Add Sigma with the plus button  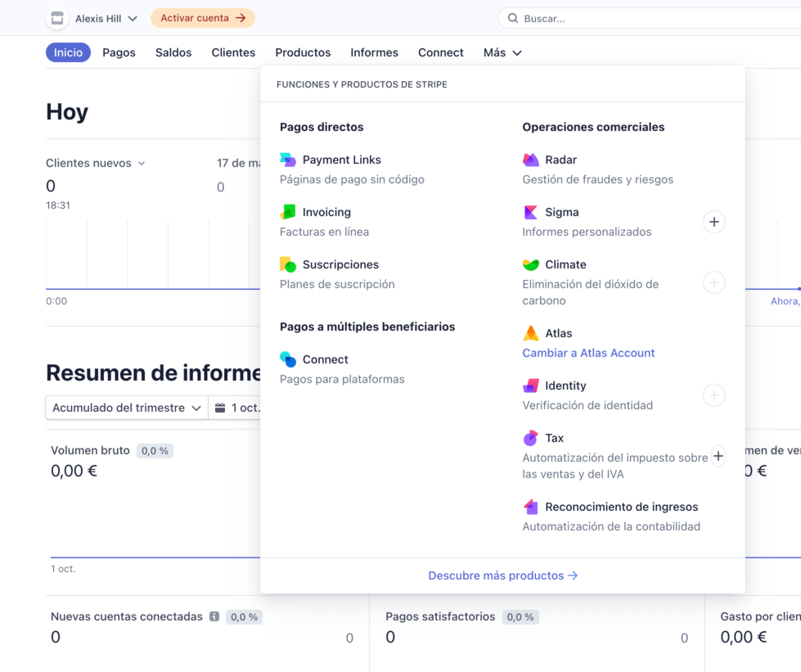click(x=713, y=222)
